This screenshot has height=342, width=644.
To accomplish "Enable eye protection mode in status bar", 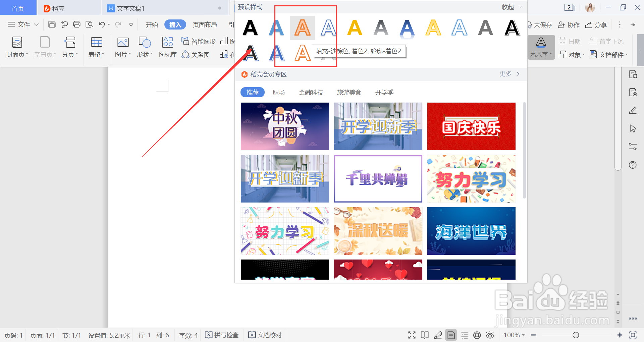I will [x=490, y=335].
